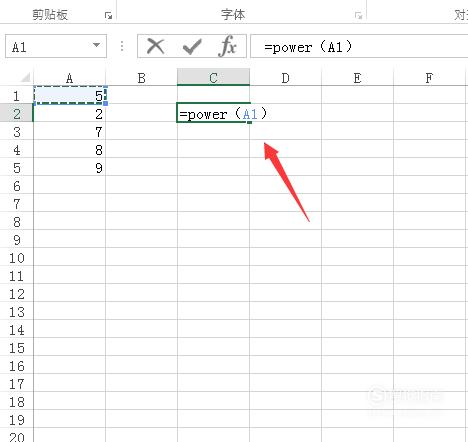Image resolution: width=468 pixels, height=442 pixels.
Task: Select row 15 header
Action: 16,348
